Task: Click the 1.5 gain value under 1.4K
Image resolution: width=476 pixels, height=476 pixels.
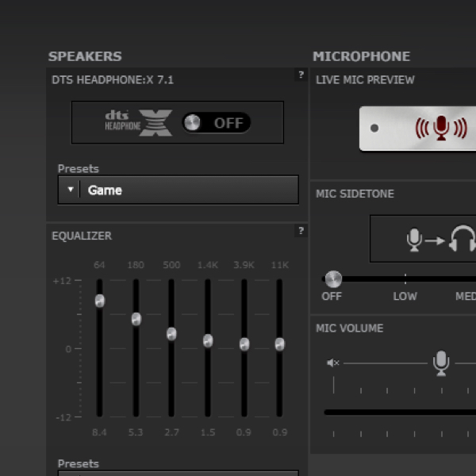Action: point(208,432)
